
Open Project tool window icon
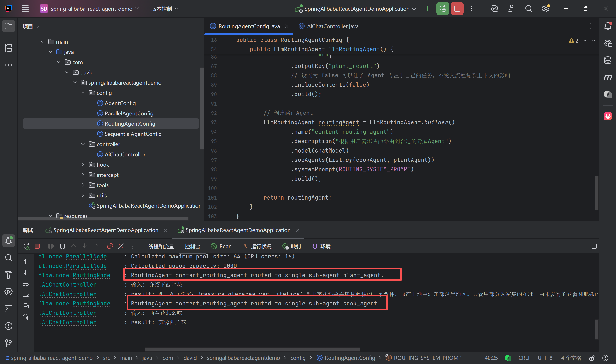click(9, 26)
